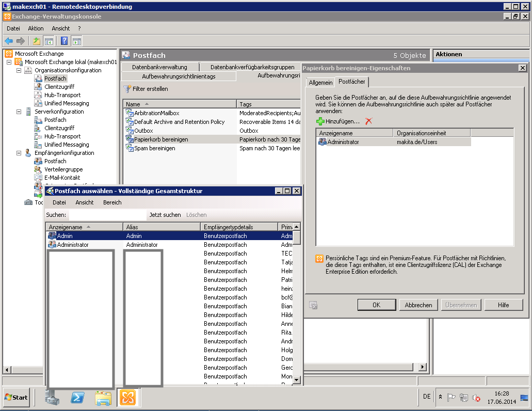
Task: Select Clientzugriff under Organisationskonfiguration
Action: tap(59, 87)
